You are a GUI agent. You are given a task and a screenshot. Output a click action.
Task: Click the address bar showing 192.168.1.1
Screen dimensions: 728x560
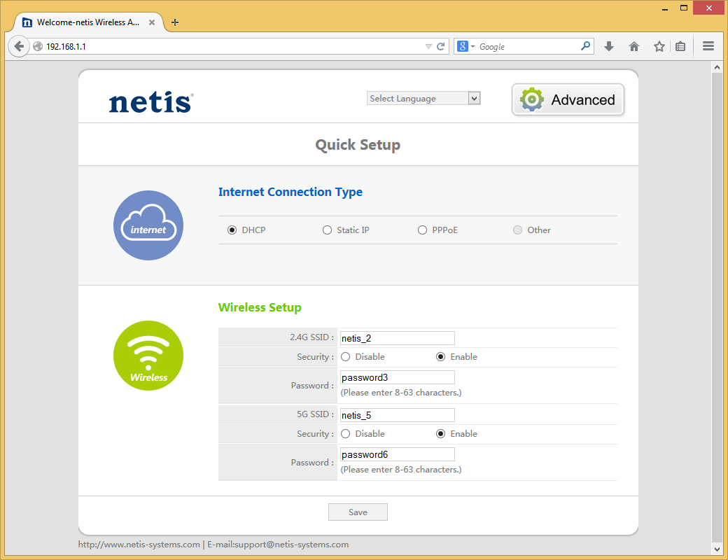[x=232, y=46]
